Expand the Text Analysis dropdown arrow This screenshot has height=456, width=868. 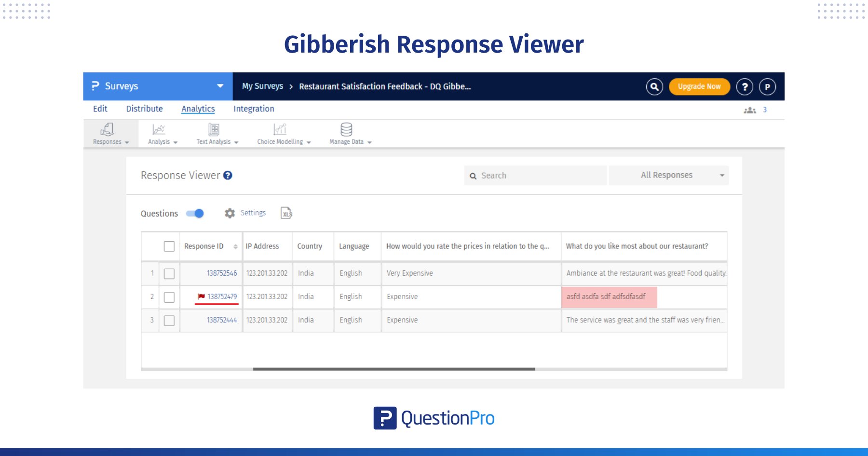(236, 142)
